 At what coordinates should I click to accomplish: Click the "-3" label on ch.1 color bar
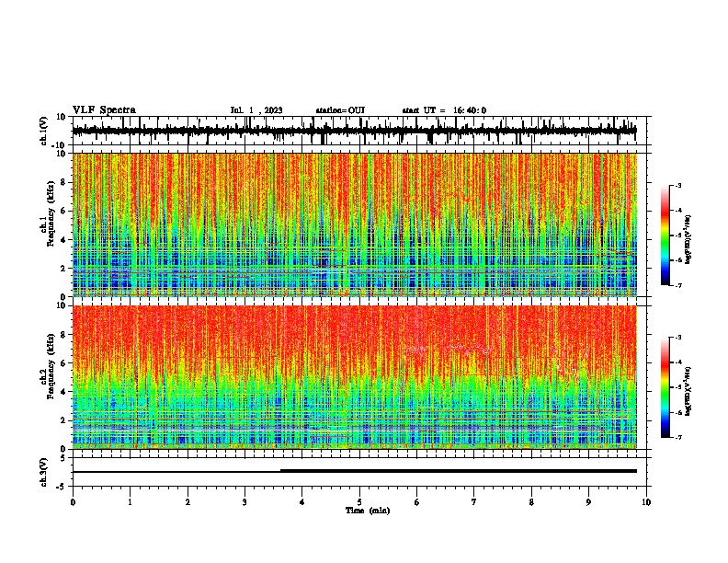pos(677,185)
